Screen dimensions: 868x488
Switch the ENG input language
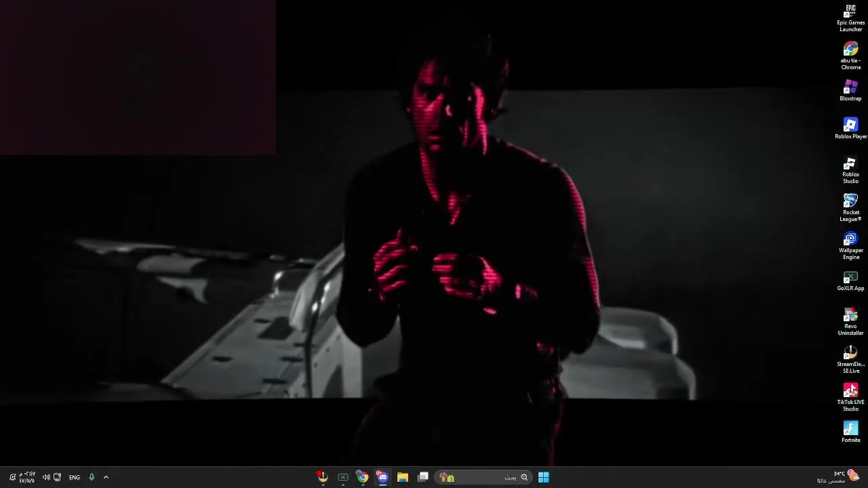pos(75,477)
